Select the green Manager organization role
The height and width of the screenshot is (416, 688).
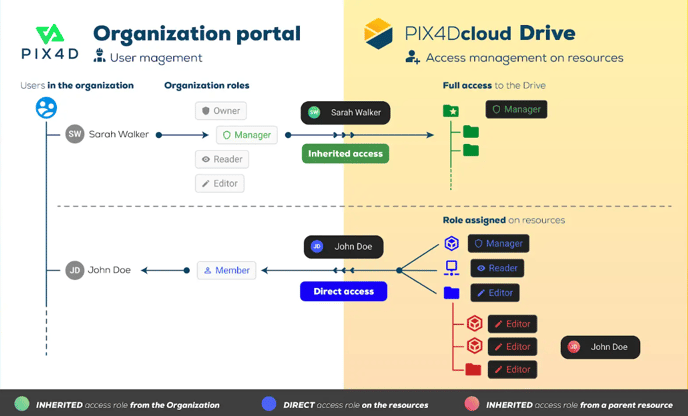247,135
